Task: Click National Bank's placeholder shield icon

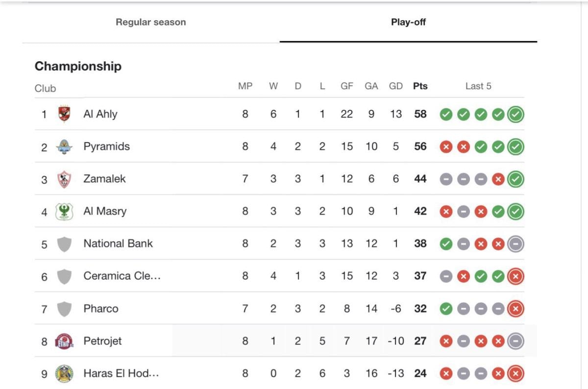Action: 64,244
